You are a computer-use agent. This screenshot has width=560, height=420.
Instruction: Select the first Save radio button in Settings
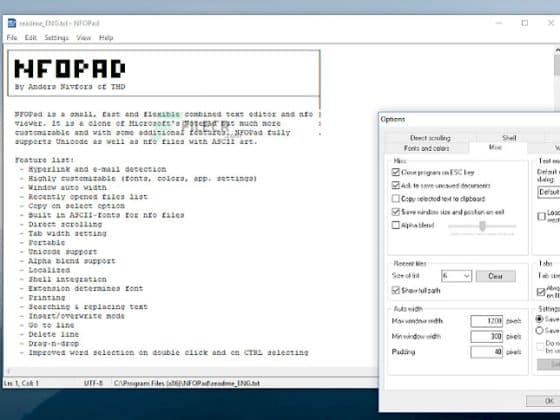tap(540, 319)
